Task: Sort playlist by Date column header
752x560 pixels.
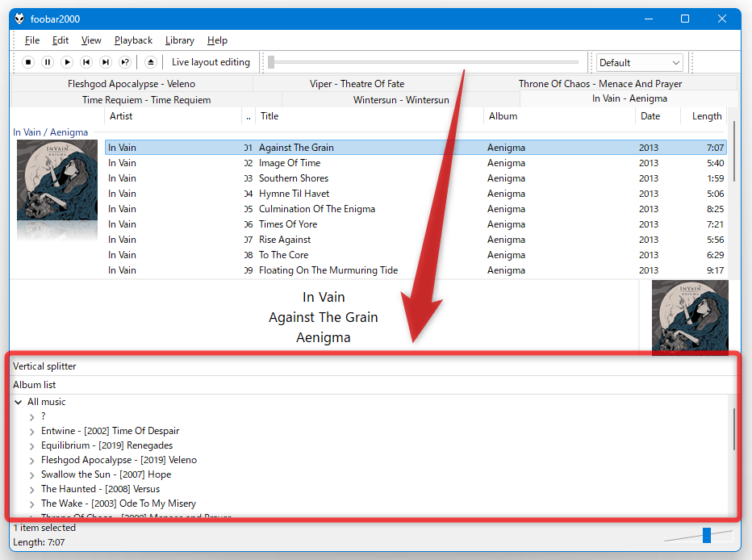Action: 658,116
